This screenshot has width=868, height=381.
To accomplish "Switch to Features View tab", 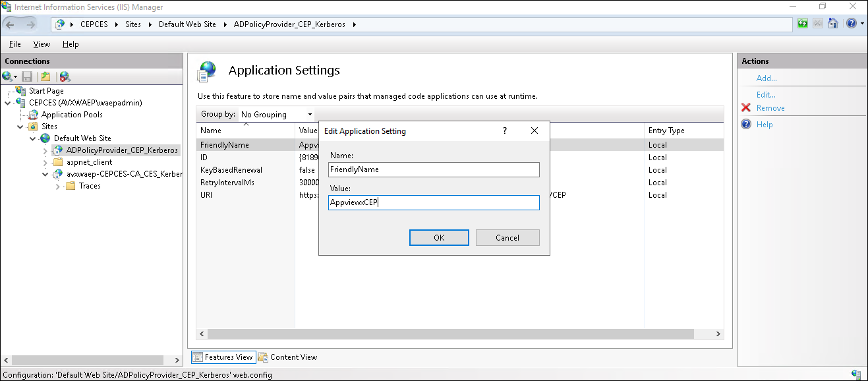I will [223, 357].
